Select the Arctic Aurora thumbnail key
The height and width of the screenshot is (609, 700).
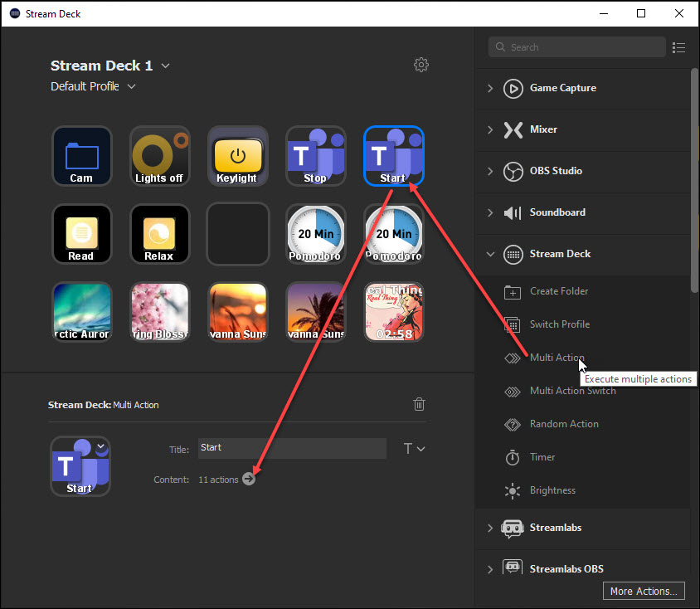click(82, 312)
